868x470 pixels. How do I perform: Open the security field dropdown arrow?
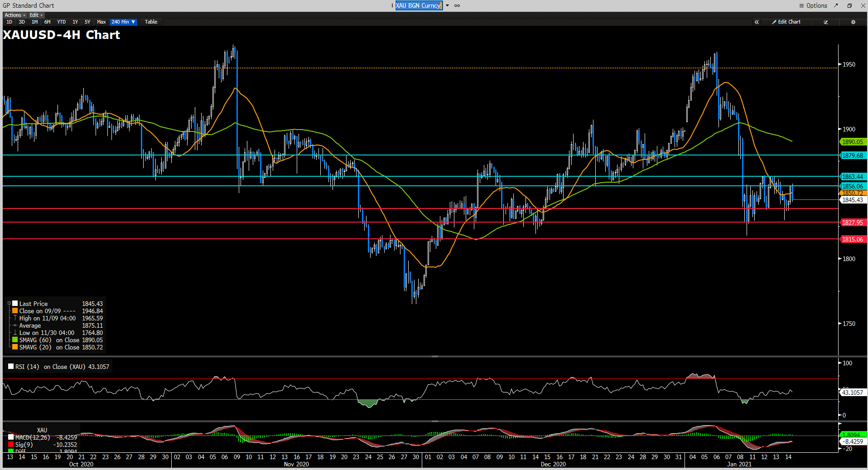point(447,5)
